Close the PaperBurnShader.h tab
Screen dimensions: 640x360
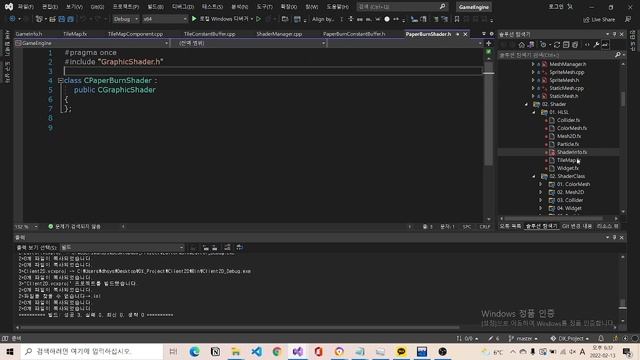pyautogui.click(x=465, y=34)
